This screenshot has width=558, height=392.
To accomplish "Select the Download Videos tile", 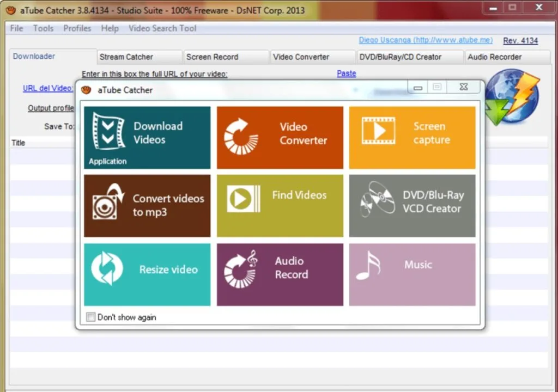I will point(147,136).
